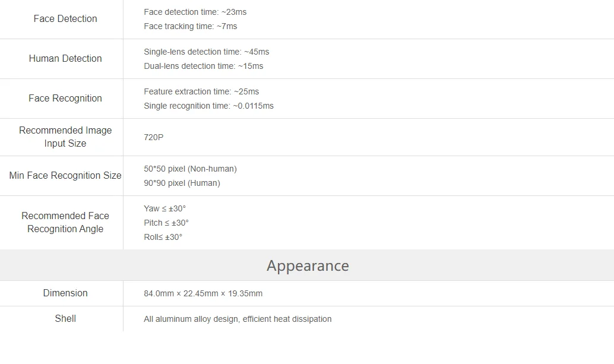
Task: Click Min Face Recognition Size label
Action: point(65,175)
